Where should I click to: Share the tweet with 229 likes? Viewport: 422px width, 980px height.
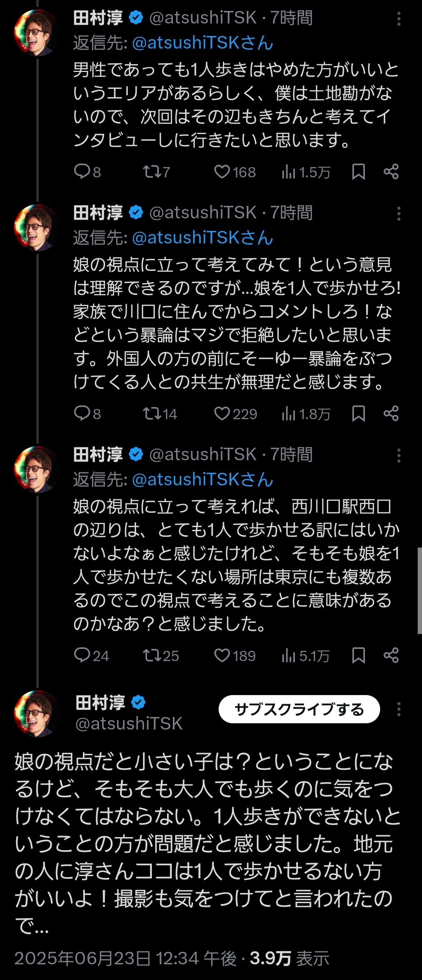point(391,414)
